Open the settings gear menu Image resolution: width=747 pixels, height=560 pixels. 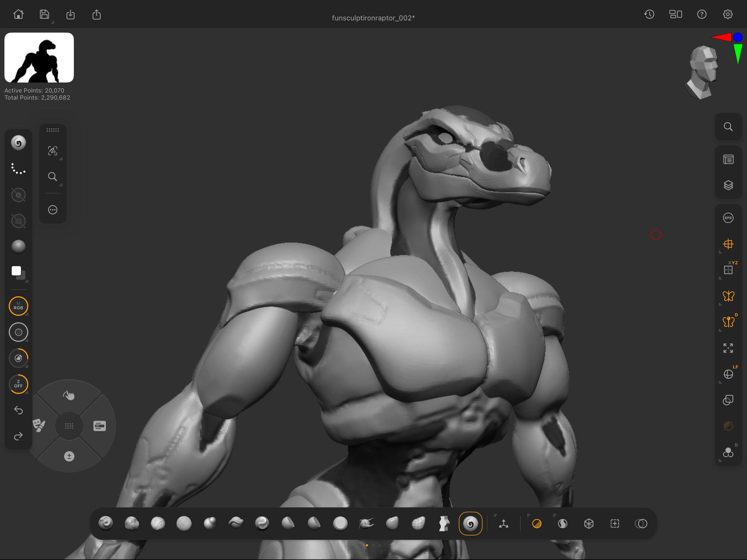(728, 15)
